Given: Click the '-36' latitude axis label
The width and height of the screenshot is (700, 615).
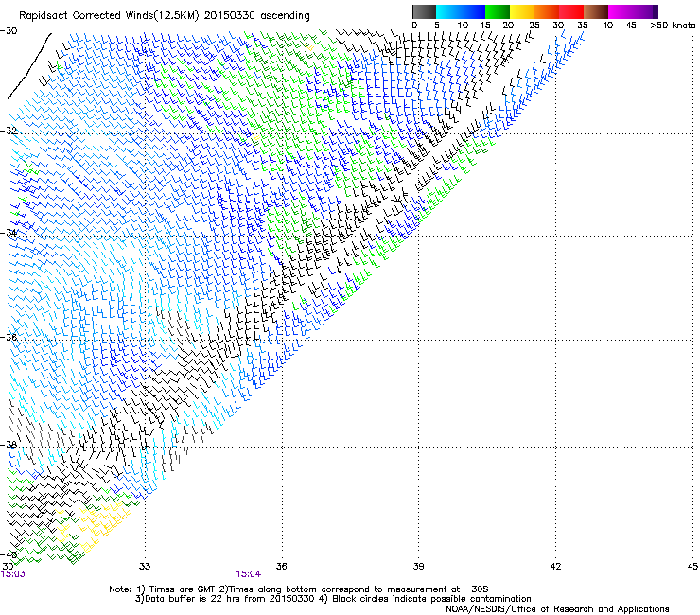Looking at the screenshot, I should 9,337.
